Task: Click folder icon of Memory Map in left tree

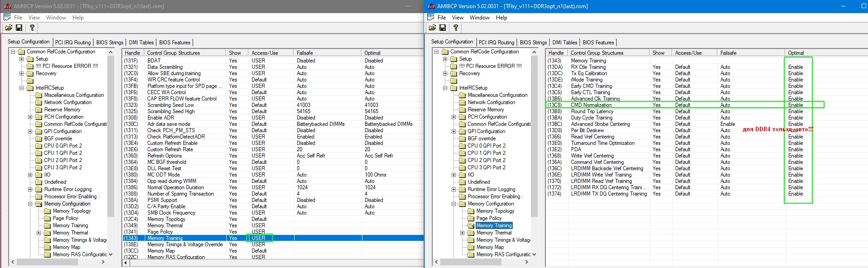Action: (x=48, y=247)
